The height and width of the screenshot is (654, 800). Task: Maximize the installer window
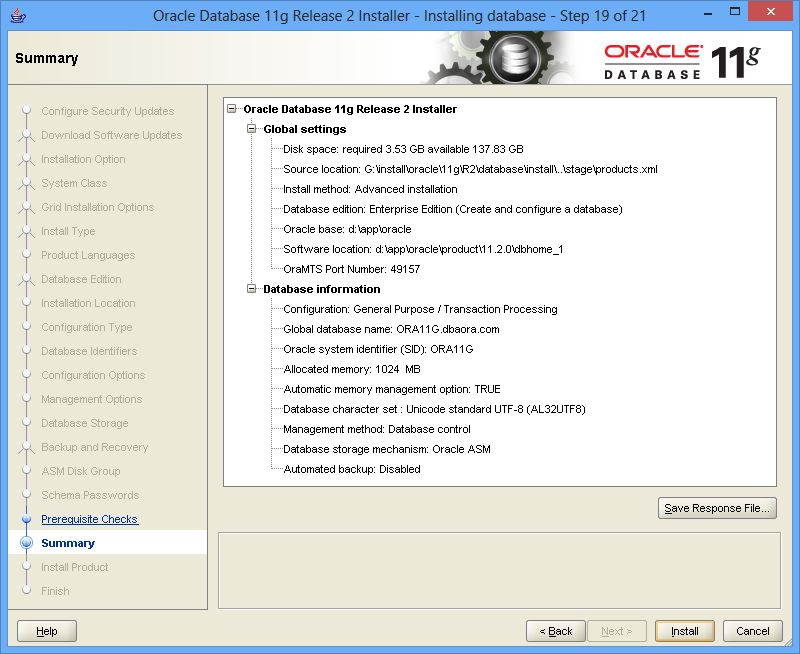click(x=735, y=12)
